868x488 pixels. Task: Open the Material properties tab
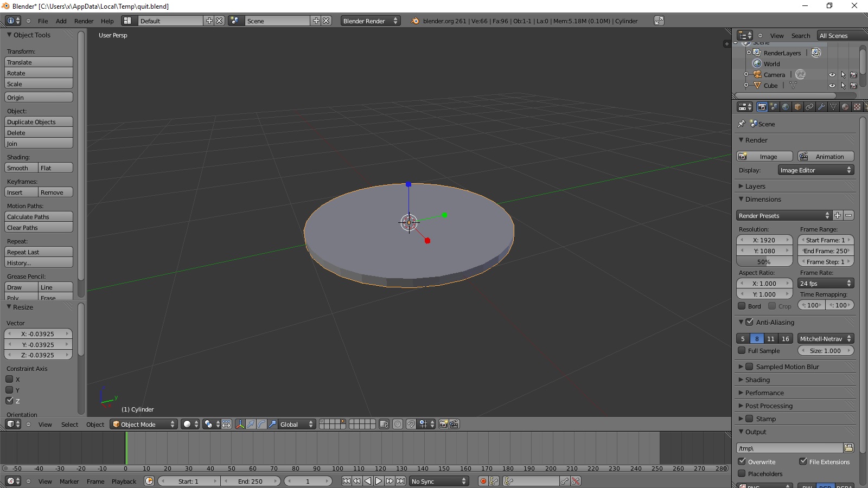(845, 107)
